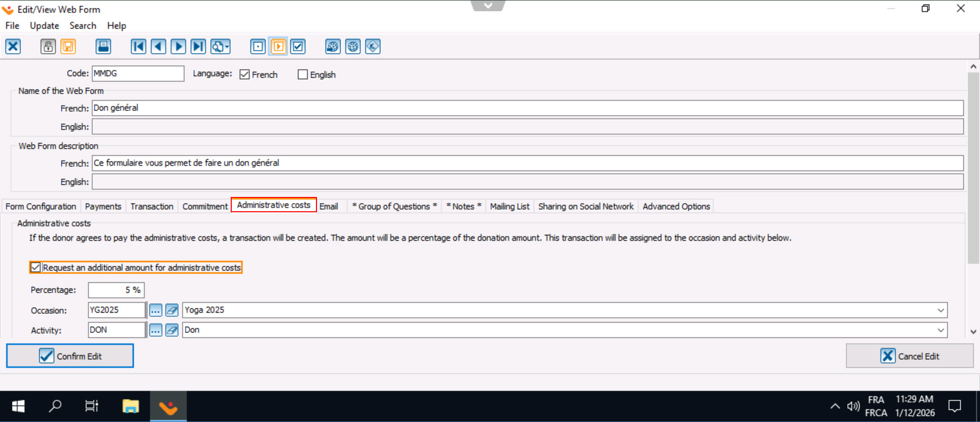Go to the previous record arrow
The width and height of the screenshot is (980, 422).
158,46
